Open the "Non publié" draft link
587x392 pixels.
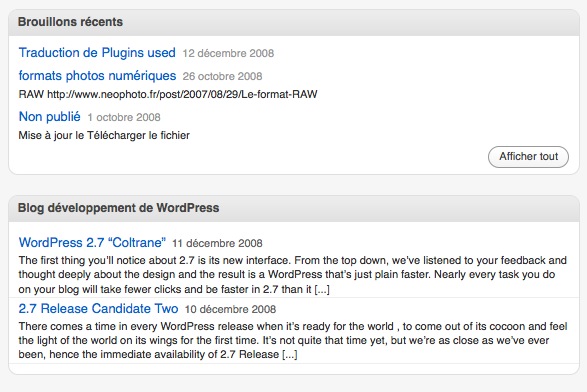49,117
